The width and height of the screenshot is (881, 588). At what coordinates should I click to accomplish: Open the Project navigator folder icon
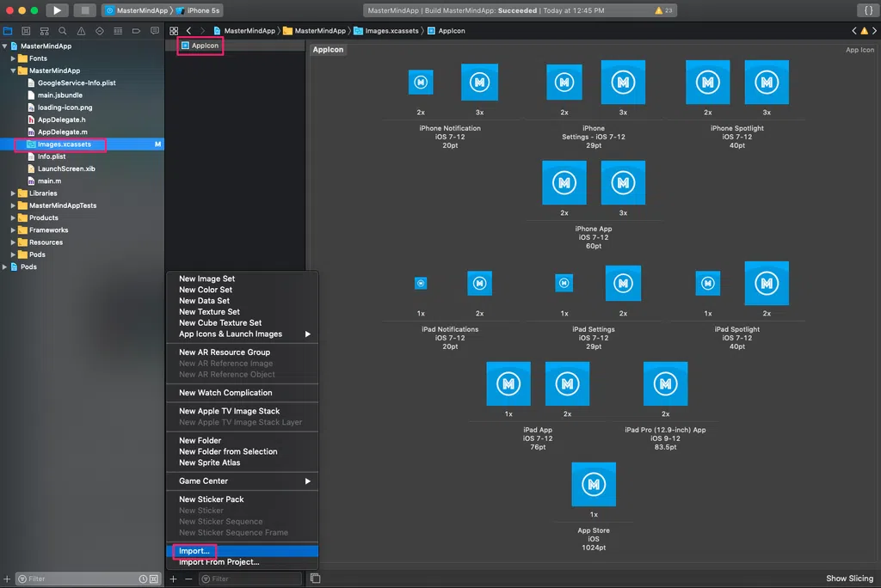(8, 31)
